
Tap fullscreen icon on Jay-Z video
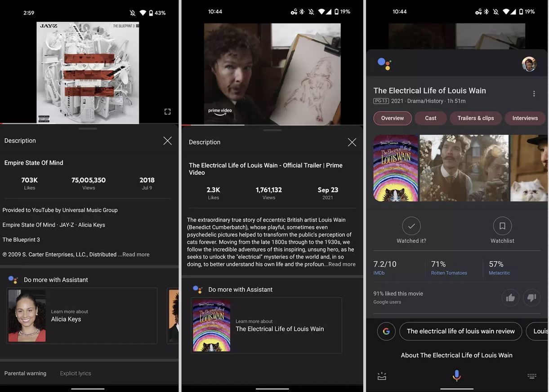[167, 111]
